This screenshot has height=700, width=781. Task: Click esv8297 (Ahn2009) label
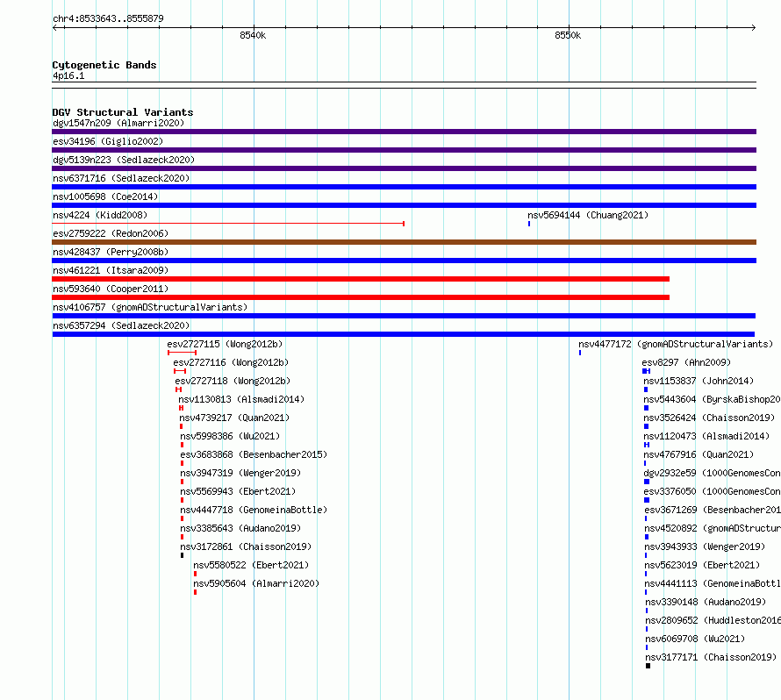(686, 362)
